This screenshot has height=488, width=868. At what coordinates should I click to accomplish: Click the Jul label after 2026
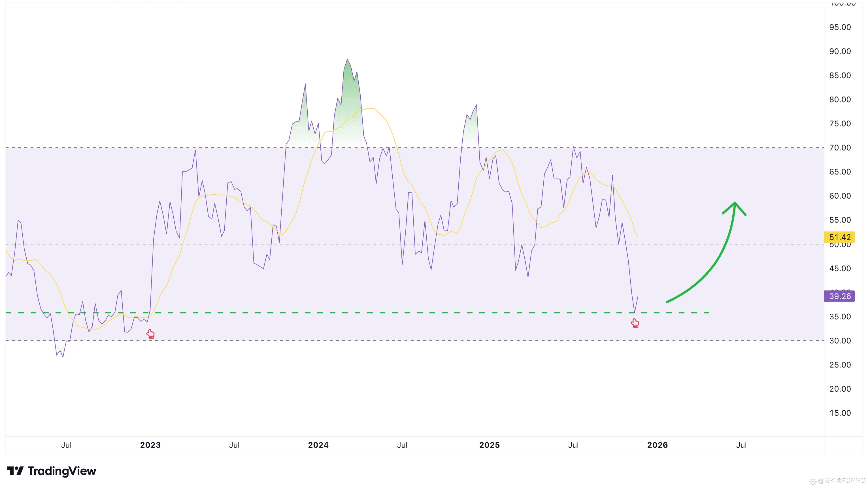pos(741,445)
